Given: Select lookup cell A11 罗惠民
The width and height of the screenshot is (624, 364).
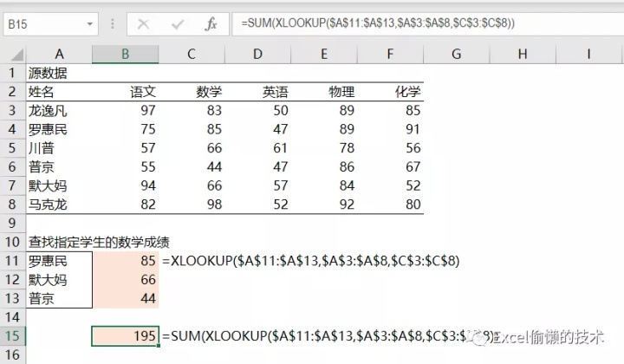Looking at the screenshot, I should click(x=59, y=261).
